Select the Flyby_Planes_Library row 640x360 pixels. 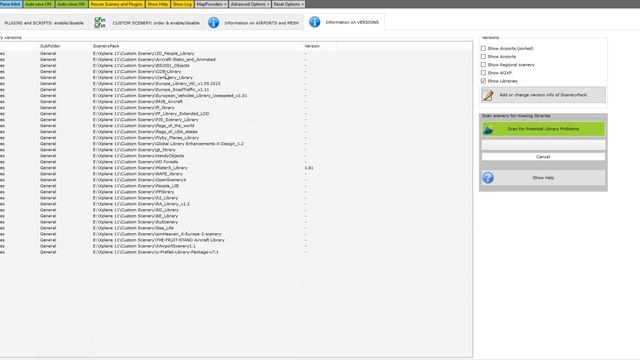pyautogui.click(x=236, y=138)
